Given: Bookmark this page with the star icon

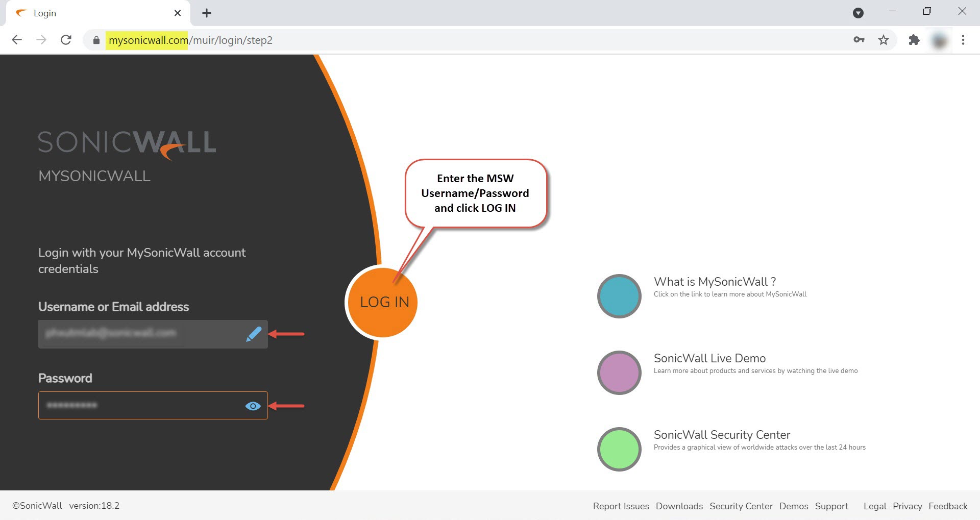Looking at the screenshot, I should point(884,40).
